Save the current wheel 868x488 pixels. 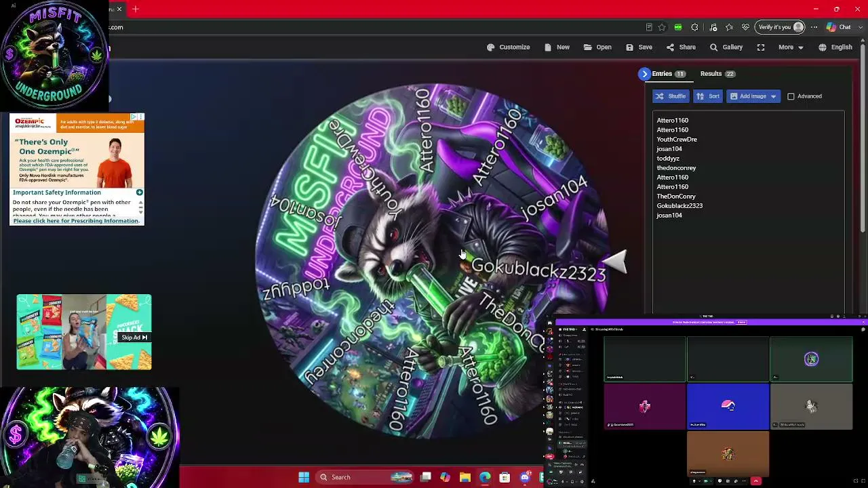tap(639, 47)
